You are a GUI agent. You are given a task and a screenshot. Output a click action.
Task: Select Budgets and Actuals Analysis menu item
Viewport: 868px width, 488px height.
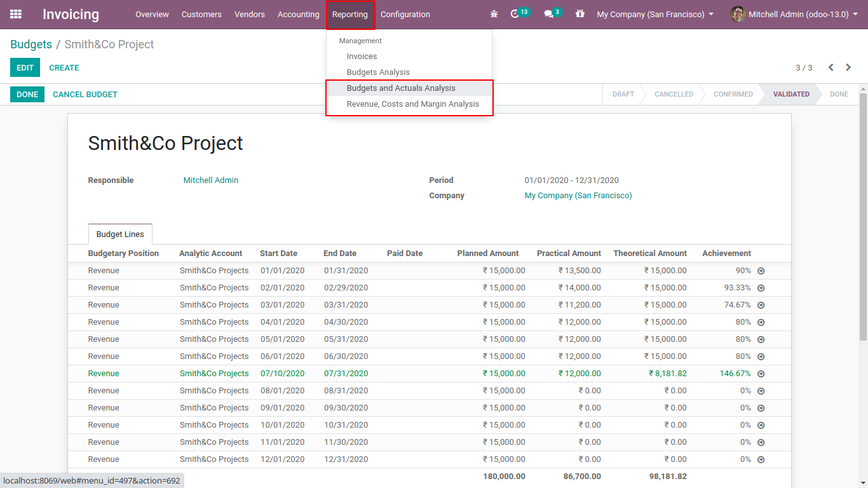tap(401, 88)
